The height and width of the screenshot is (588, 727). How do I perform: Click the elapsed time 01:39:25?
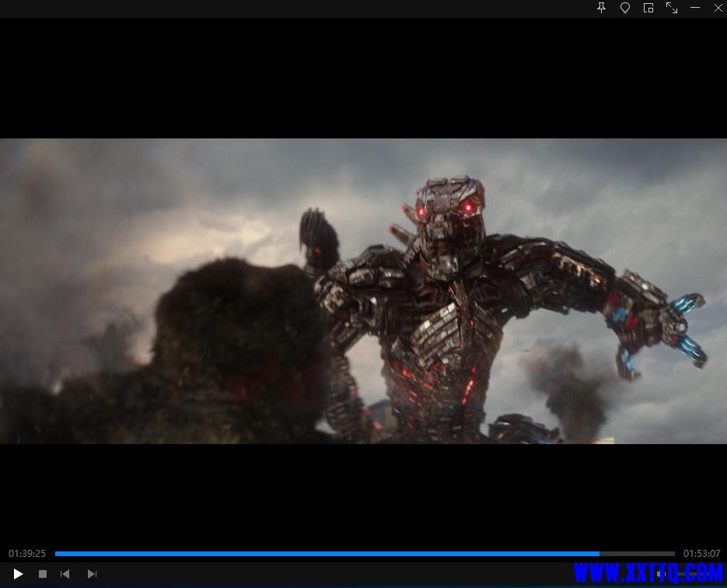[27, 553]
